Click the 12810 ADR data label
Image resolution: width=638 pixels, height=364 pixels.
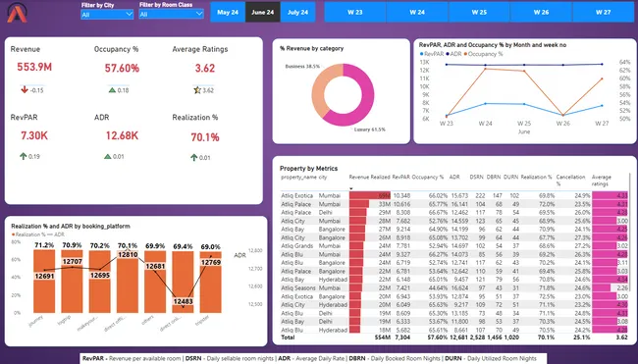click(128, 254)
